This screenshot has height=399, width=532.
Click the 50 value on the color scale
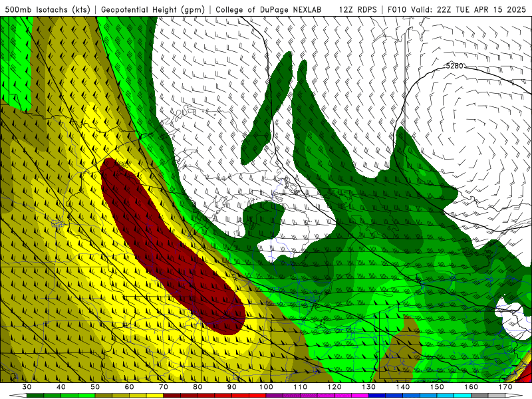(95, 387)
